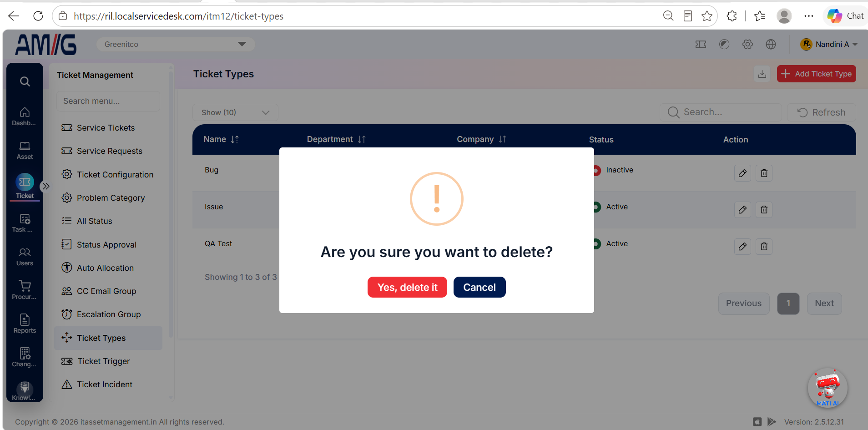This screenshot has width=868, height=430.
Task: Click the edit pencil icon for QA Test row
Action: pyautogui.click(x=742, y=246)
